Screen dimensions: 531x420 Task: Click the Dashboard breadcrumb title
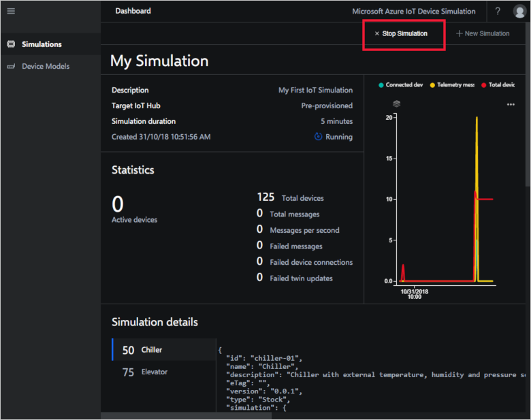(x=133, y=11)
